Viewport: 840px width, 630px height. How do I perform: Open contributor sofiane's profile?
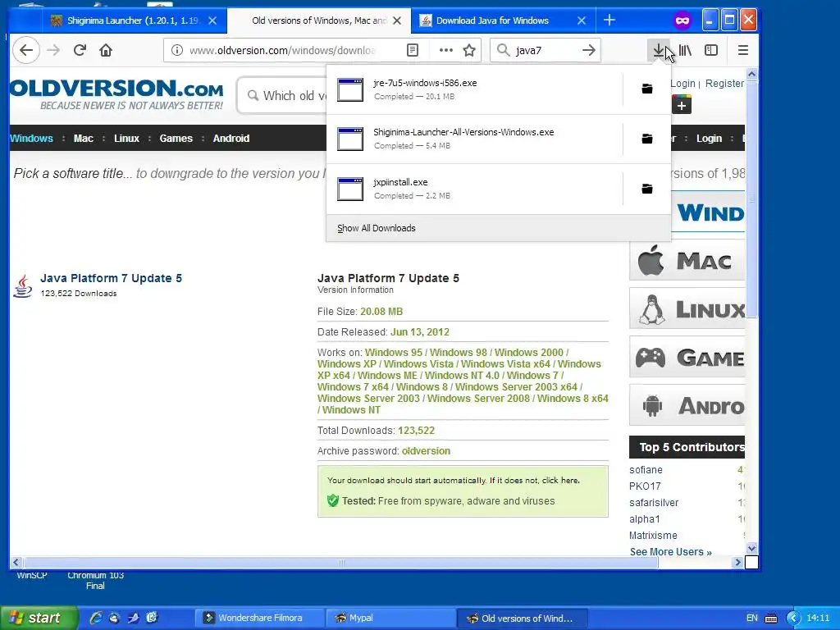(646, 470)
